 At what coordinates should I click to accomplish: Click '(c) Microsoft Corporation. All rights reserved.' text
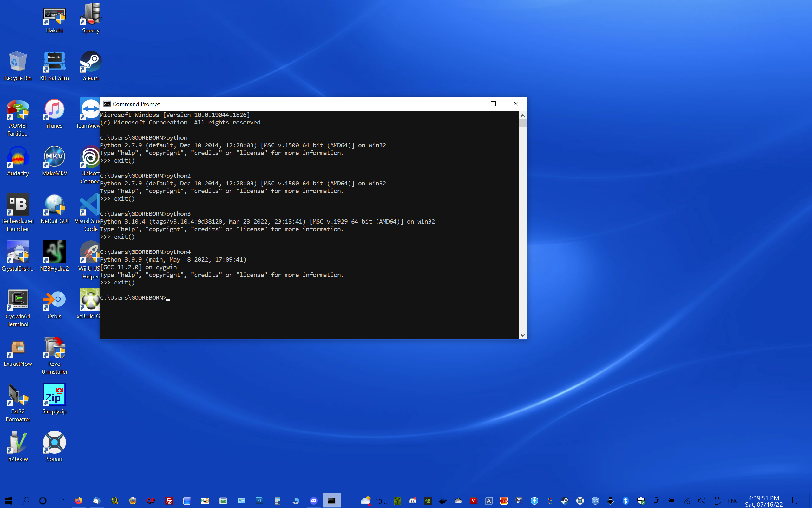coord(182,123)
